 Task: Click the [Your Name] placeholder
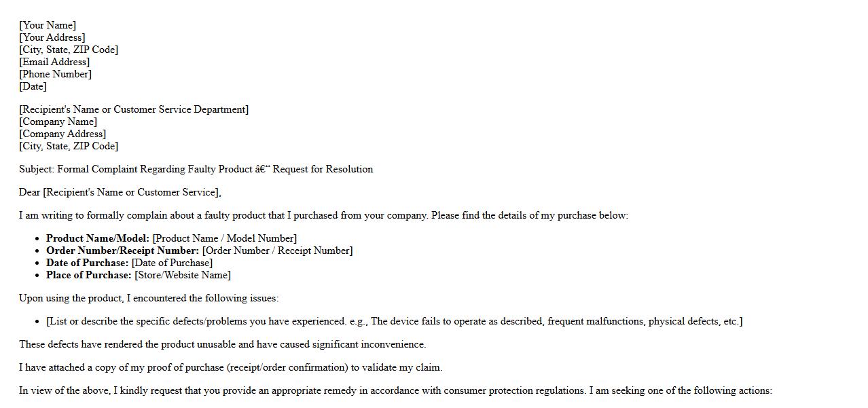click(x=48, y=25)
